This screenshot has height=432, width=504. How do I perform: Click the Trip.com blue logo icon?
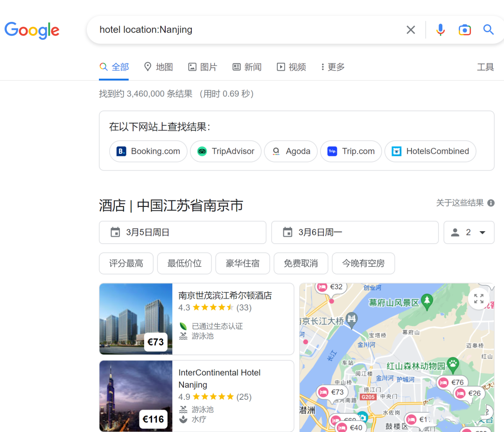pos(332,151)
